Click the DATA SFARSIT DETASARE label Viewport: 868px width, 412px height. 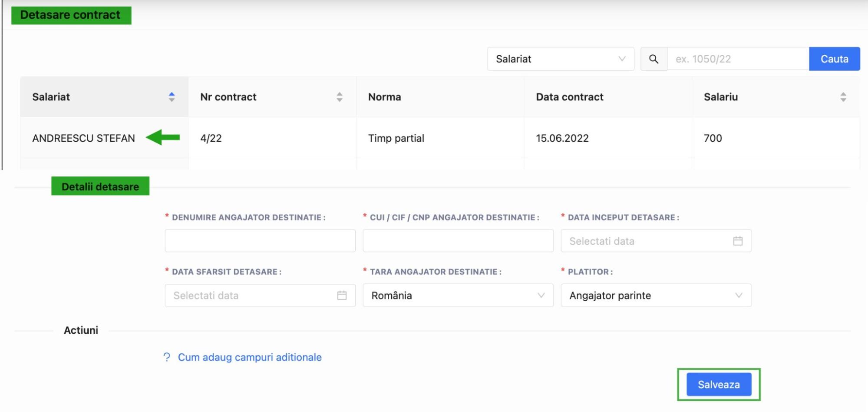[x=227, y=272]
